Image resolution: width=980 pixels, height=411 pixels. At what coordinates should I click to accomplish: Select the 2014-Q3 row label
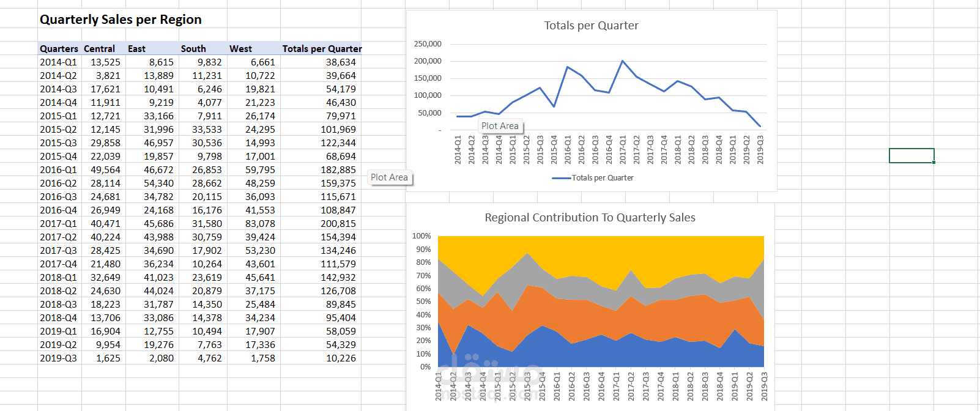pos(58,89)
